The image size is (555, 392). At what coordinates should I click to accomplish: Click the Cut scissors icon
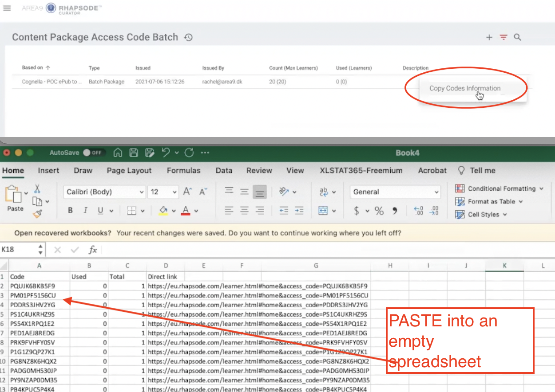point(37,189)
